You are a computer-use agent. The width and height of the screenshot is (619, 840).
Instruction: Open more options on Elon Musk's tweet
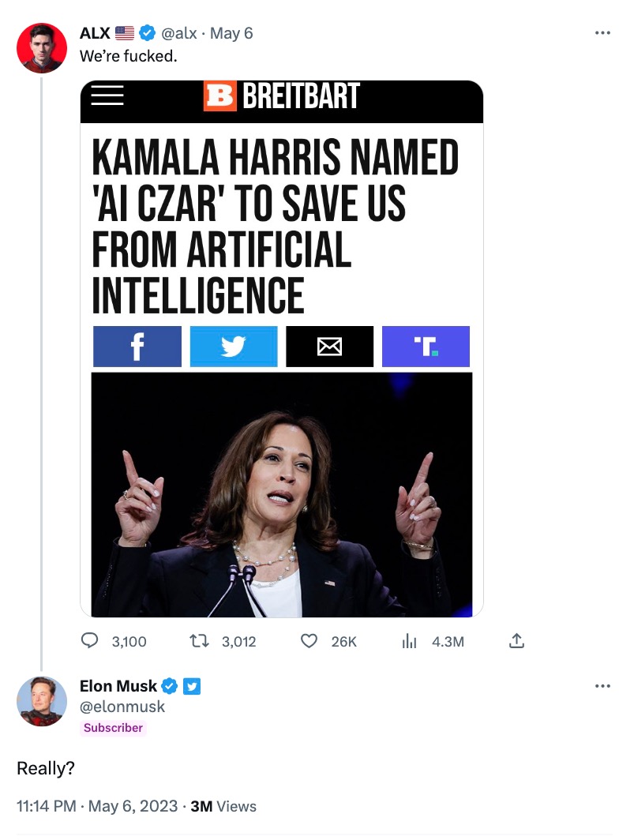(x=602, y=686)
